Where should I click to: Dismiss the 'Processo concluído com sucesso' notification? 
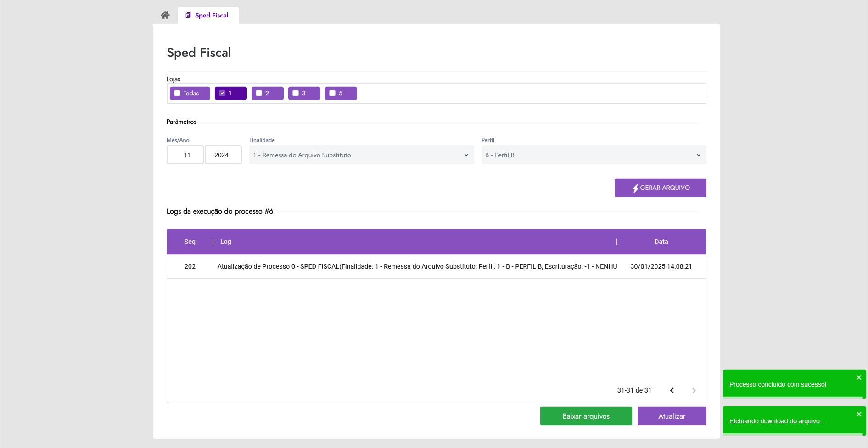click(x=858, y=378)
